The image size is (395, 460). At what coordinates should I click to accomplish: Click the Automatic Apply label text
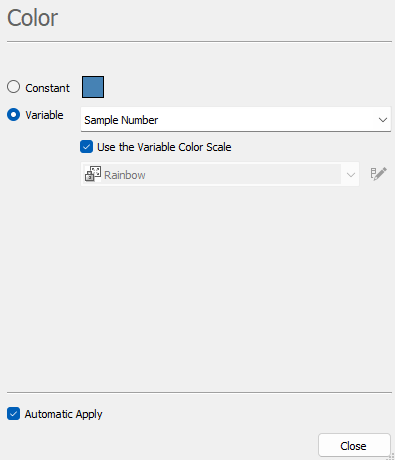(x=63, y=414)
